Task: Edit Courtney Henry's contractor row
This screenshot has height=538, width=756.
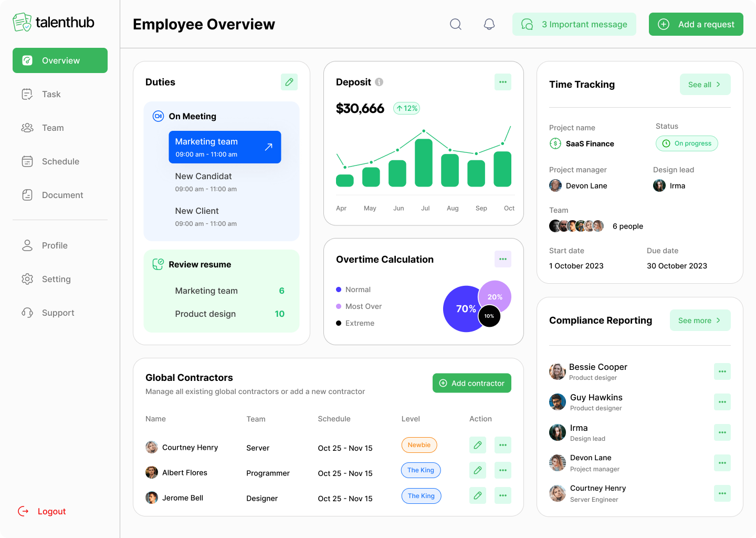Action: 478,445
